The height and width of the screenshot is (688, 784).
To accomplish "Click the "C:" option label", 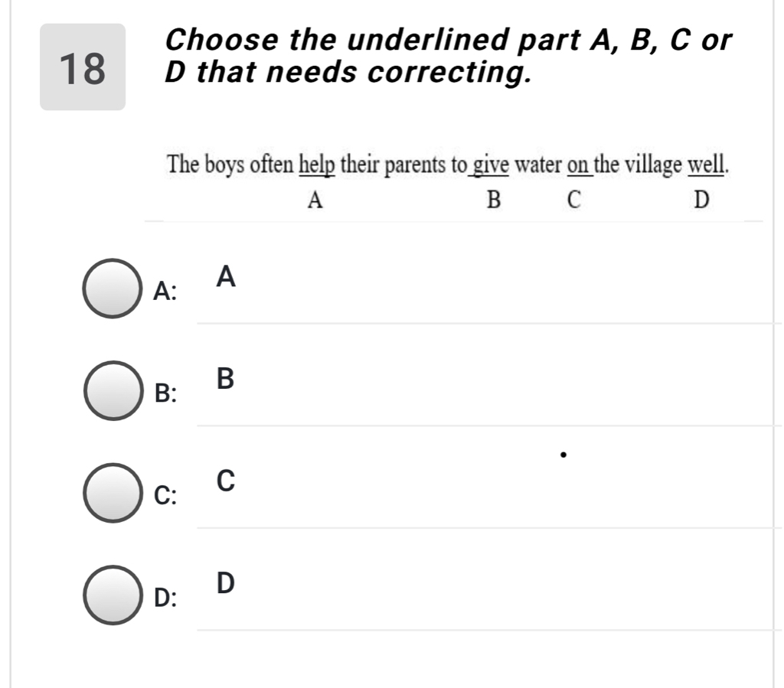I will point(165,496).
